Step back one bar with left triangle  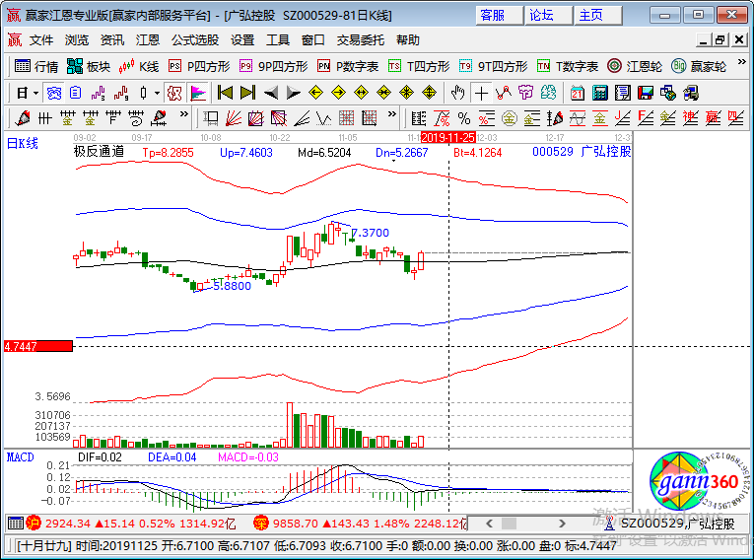pyautogui.click(x=271, y=93)
